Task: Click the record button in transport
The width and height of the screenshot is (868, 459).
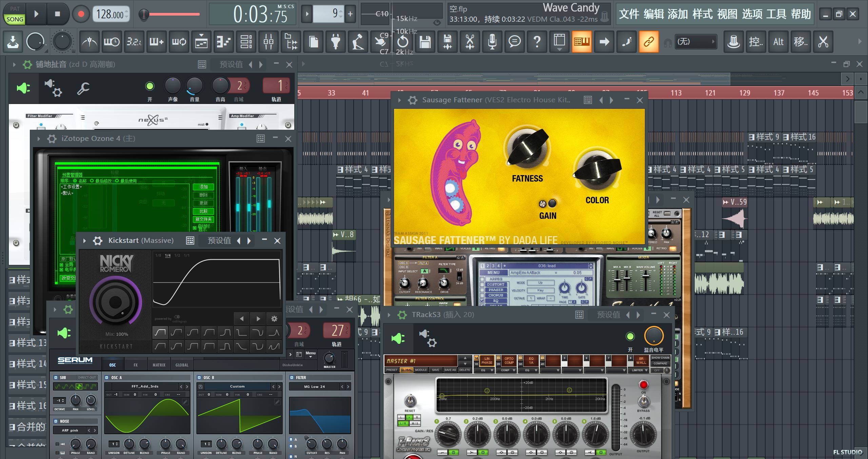Action: tap(81, 14)
